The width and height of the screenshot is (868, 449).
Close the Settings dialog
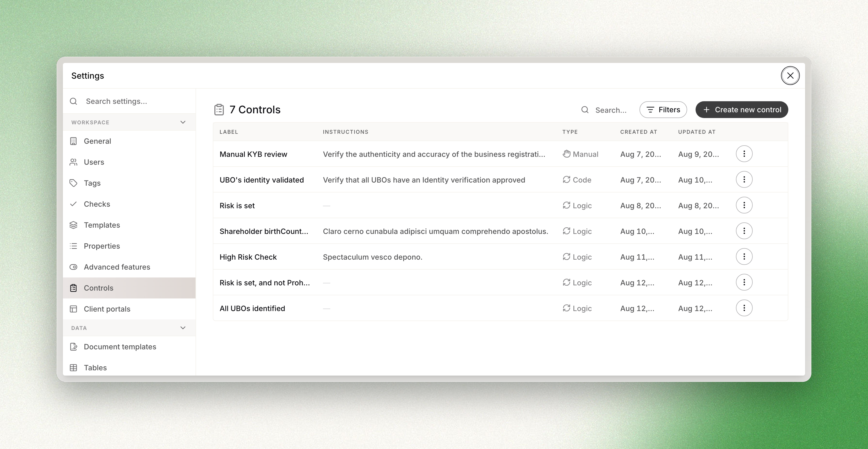pyautogui.click(x=790, y=76)
